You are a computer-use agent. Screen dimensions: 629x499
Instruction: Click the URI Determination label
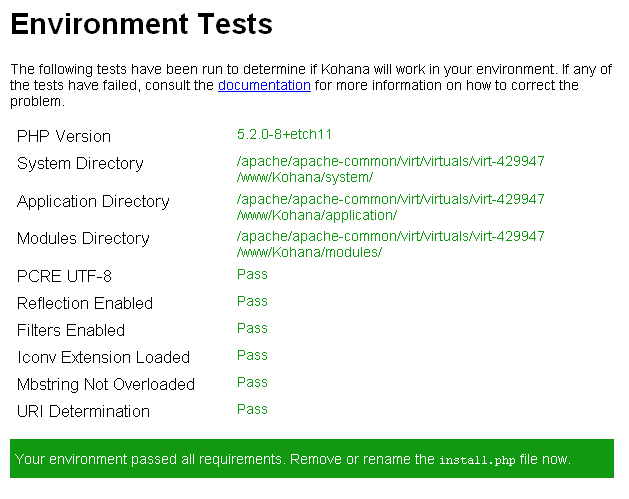coord(83,412)
